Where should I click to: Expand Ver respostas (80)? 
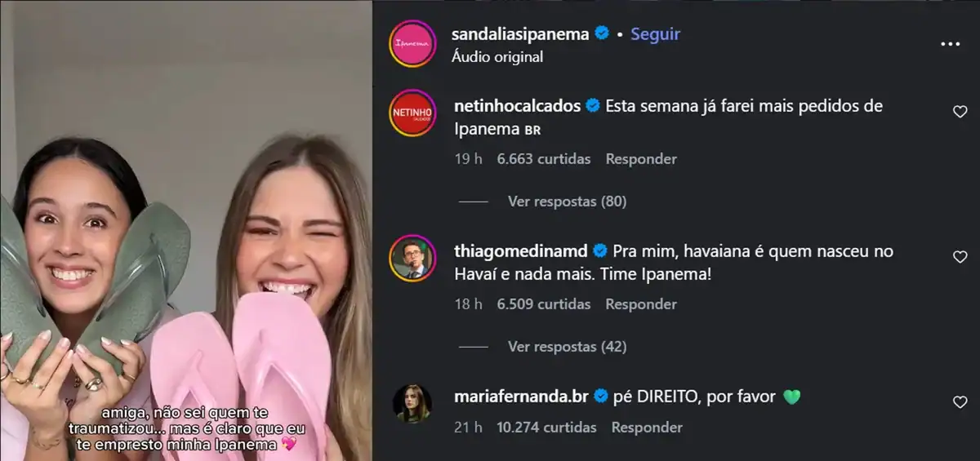click(567, 201)
